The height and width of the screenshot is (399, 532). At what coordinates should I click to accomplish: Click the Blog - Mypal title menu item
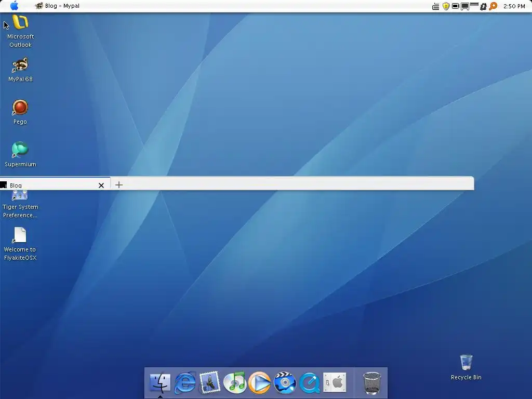(x=62, y=6)
